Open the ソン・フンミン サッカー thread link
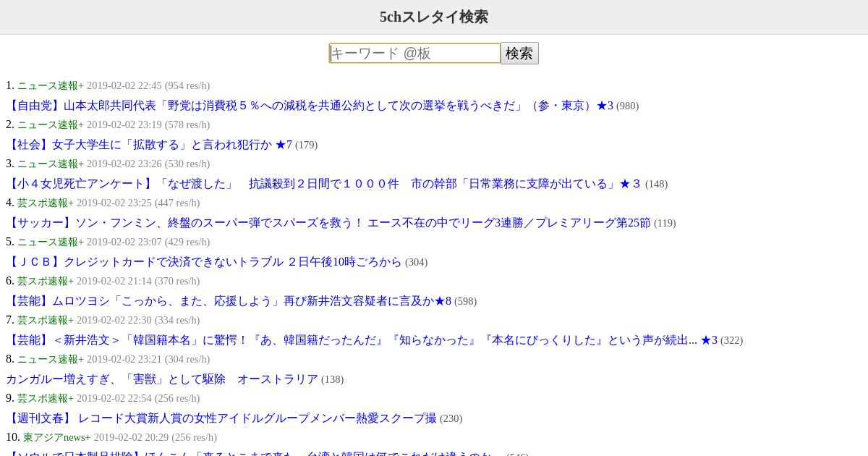This screenshot has width=868, height=456. [x=328, y=223]
